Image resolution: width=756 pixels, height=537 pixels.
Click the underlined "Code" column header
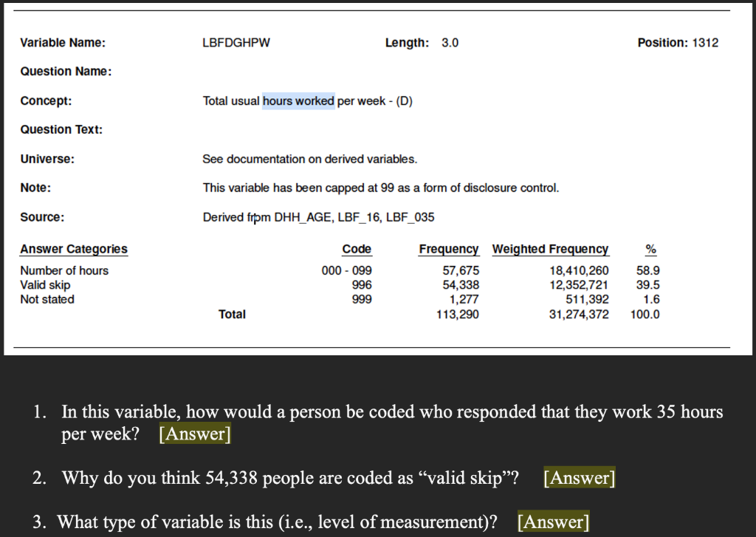[x=357, y=249]
